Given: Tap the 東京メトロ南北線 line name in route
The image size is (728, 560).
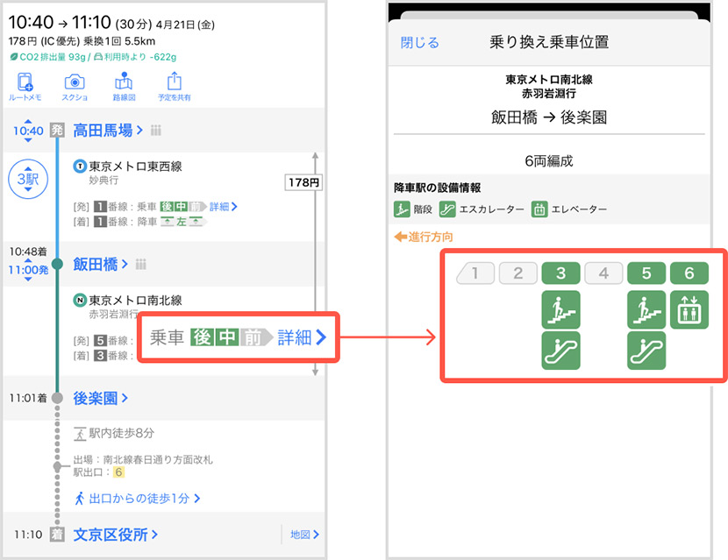Looking at the screenshot, I should [136, 301].
